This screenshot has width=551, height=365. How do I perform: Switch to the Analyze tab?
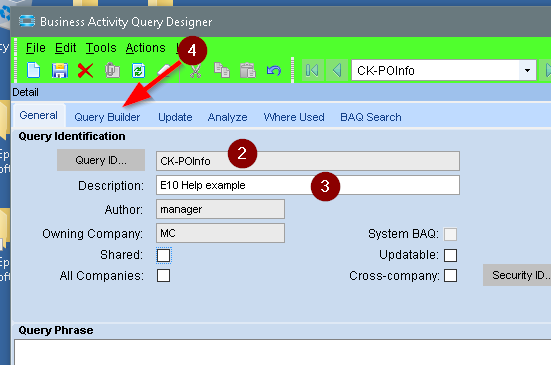point(227,117)
